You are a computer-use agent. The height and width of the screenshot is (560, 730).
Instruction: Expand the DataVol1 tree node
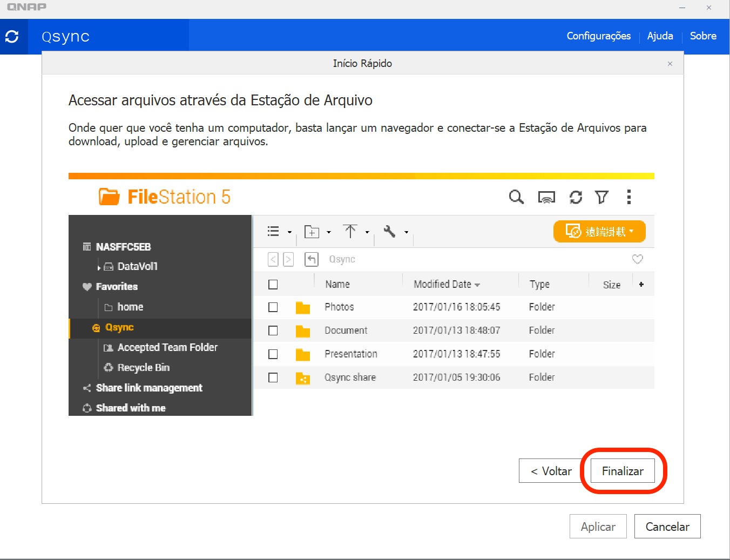pos(99,267)
